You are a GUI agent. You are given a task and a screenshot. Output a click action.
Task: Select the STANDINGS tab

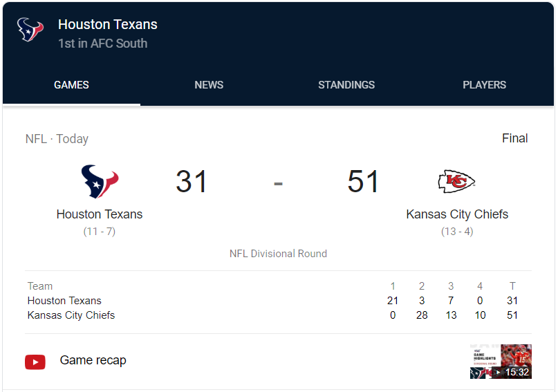click(x=346, y=85)
